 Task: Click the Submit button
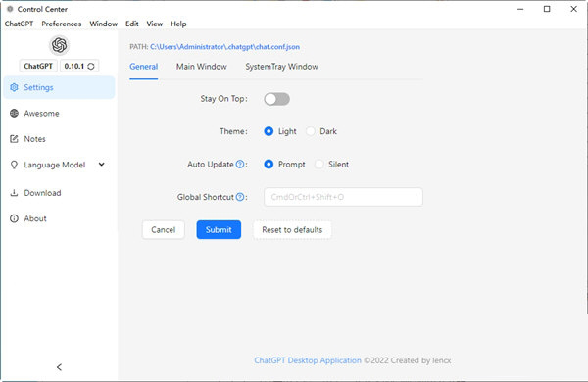tap(219, 230)
